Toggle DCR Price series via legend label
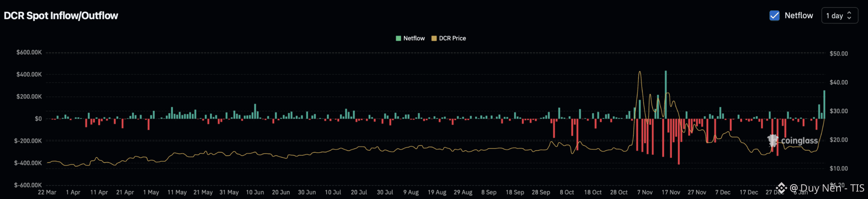 coord(452,38)
